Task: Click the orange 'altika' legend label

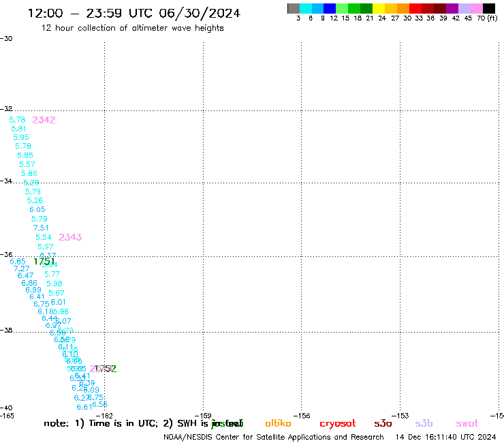Action: 278,424
